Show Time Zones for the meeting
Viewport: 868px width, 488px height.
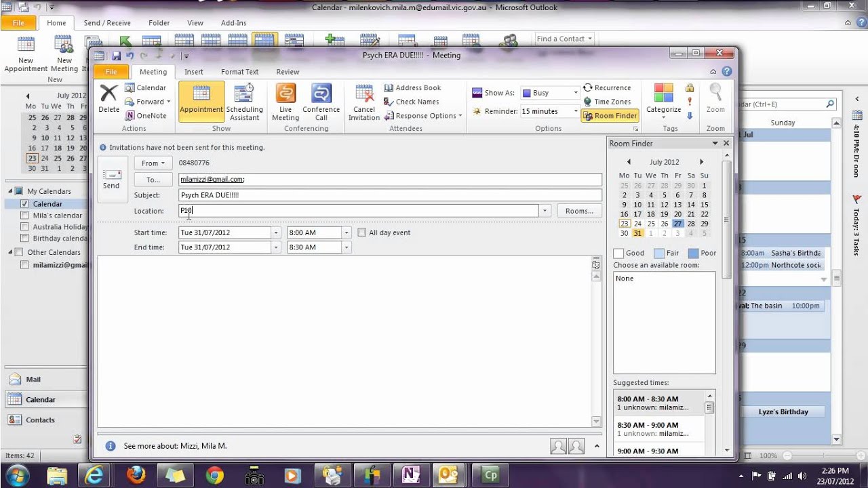point(607,102)
